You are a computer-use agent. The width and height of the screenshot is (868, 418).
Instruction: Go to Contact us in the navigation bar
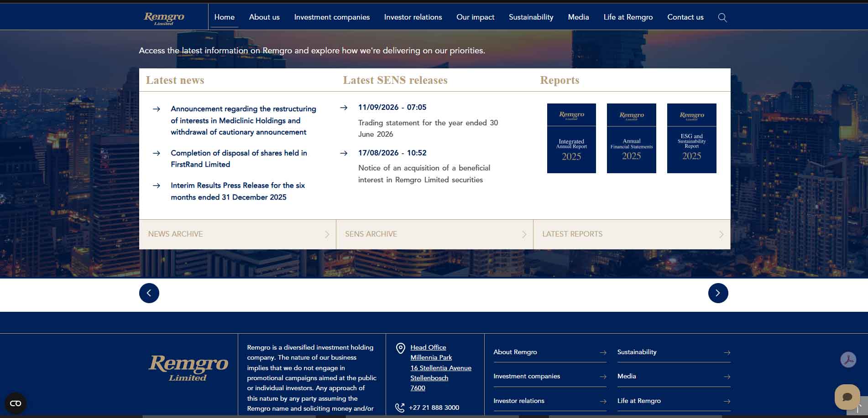tap(685, 17)
